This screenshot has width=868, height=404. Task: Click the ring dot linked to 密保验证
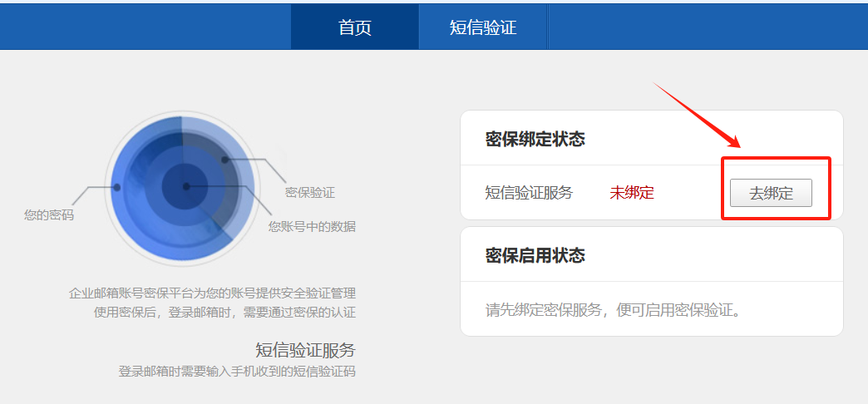tap(224, 160)
